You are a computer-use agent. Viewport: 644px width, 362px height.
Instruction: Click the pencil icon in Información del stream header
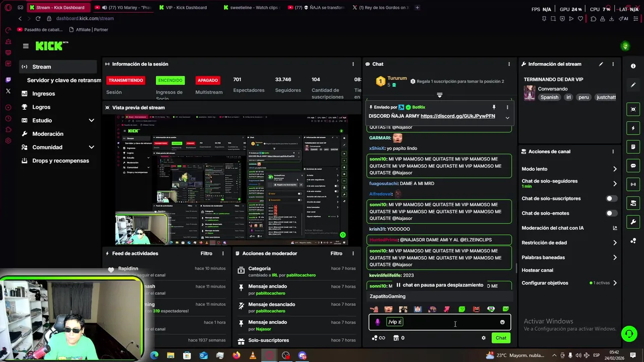pos(601,64)
